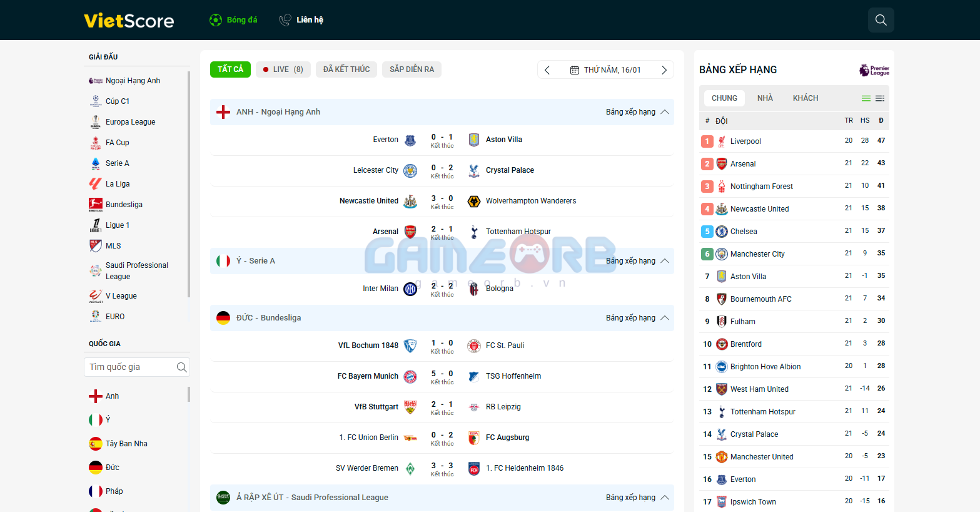Click the FC Bayern Munich crest

coord(410,376)
